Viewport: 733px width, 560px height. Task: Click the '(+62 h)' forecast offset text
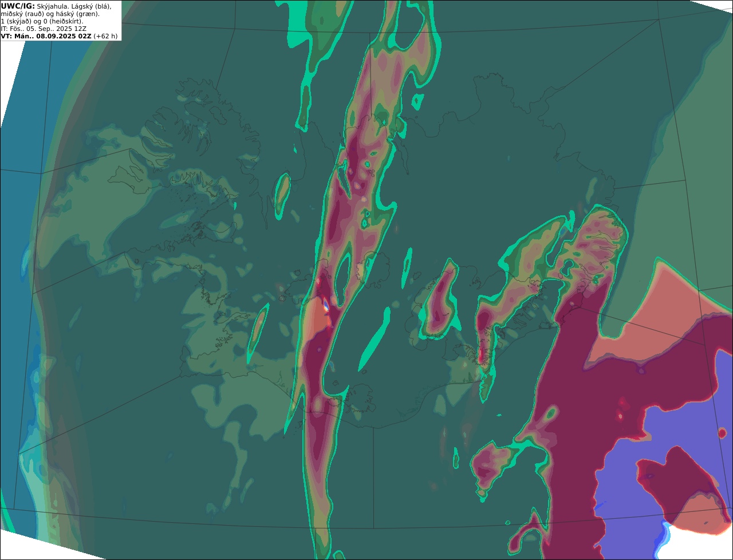tap(105, 36)
